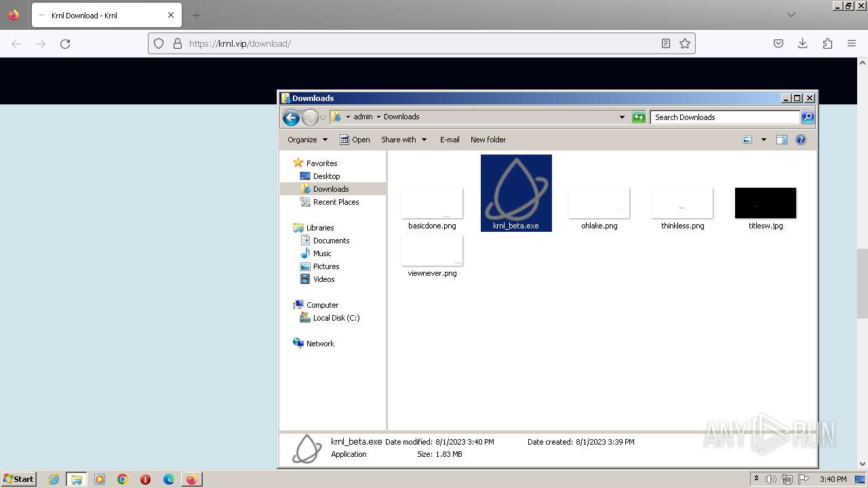868x488 pixels.
Task: Open the Pocket save icon
Action: [x=778, y=43]
